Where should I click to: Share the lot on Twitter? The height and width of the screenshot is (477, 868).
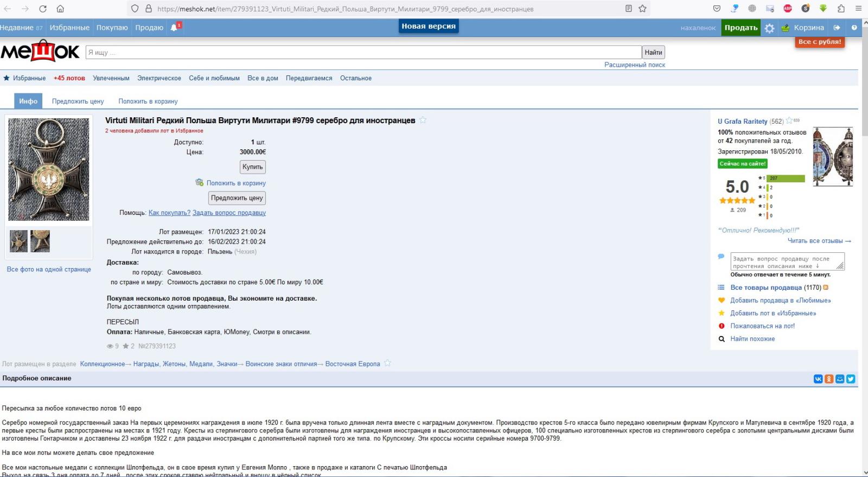[x=851, y=379]
